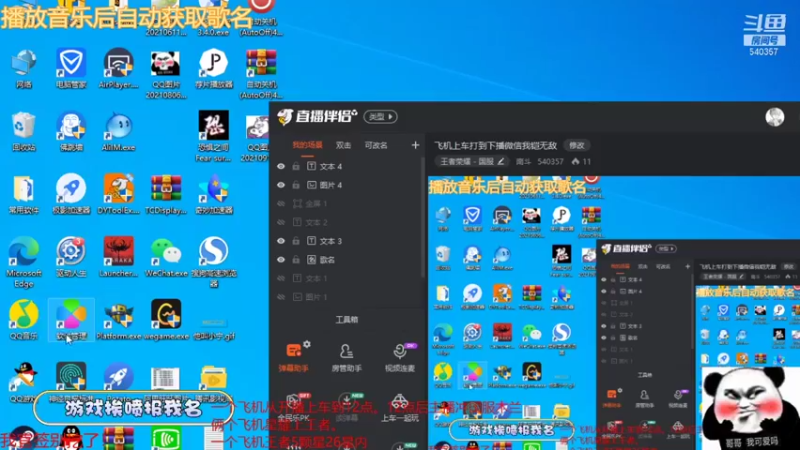Open the 佛跳墙 desktop shortcut

(x=70, y=132)
